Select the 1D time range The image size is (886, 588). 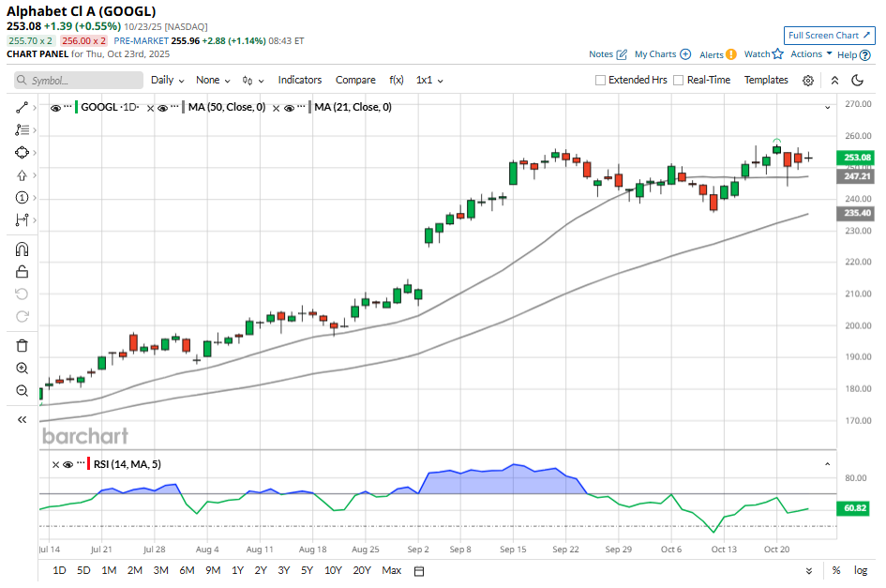tap(59, 570)
